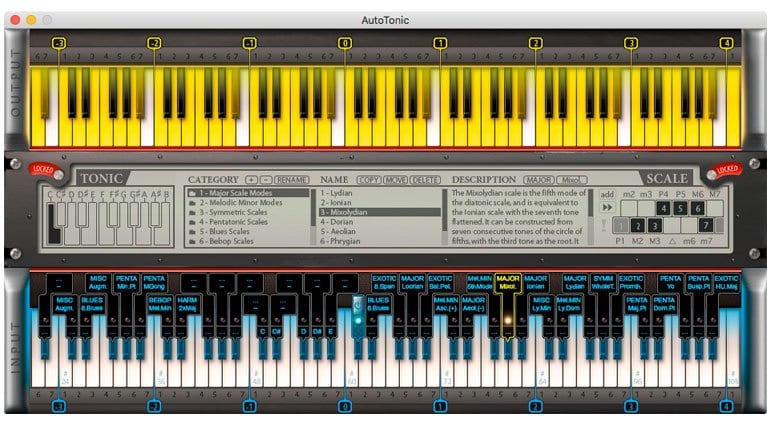Viewport: 770px width, 425px height.
Task: Open the Melodic Minor Modes category
Action: point(247,202)
